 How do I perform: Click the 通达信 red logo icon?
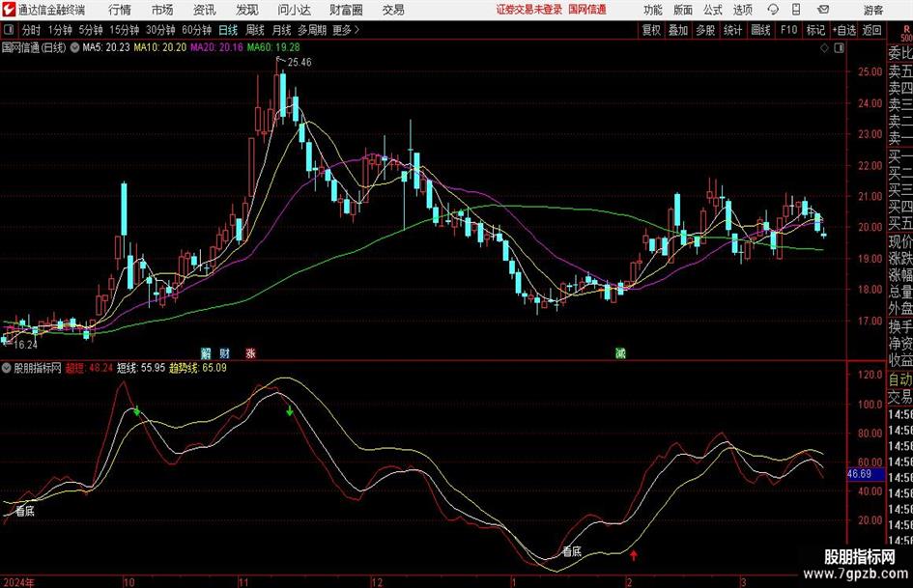click(x=9, y=10)
